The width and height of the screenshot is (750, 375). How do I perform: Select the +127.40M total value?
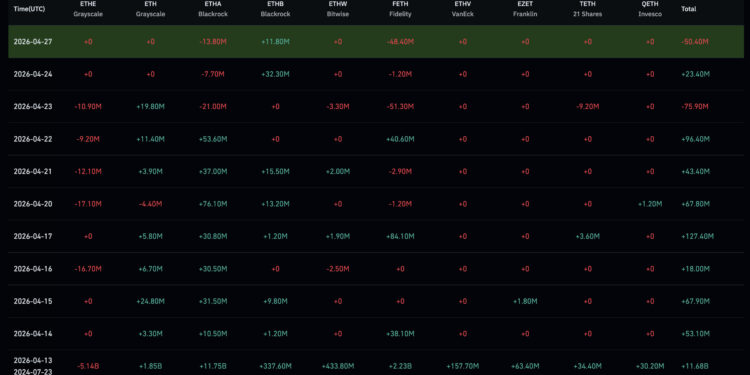pos(697,236)
